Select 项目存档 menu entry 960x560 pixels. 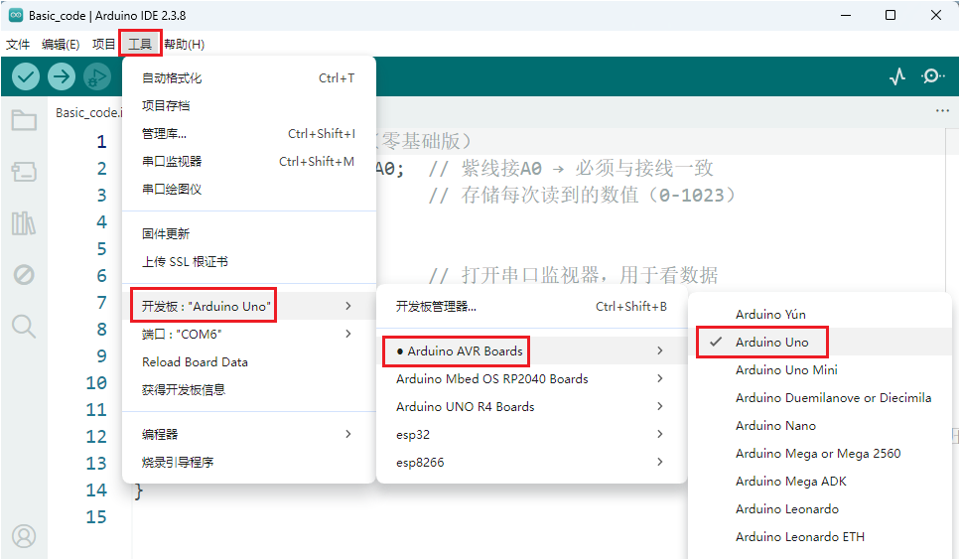pos(248,106)
